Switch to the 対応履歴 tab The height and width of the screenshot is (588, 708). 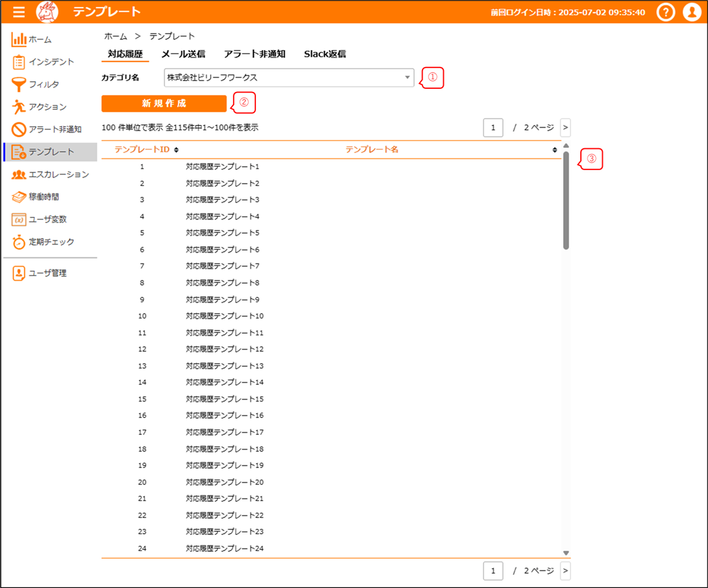click(125, 54)
